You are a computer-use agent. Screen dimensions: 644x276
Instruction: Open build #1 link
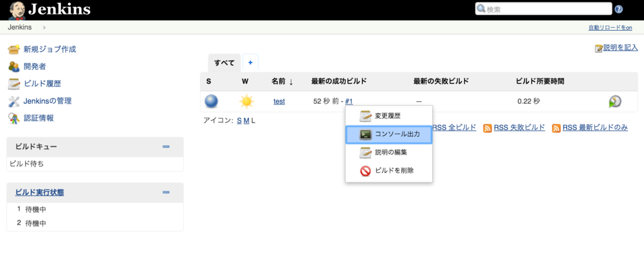pos(349,101)
